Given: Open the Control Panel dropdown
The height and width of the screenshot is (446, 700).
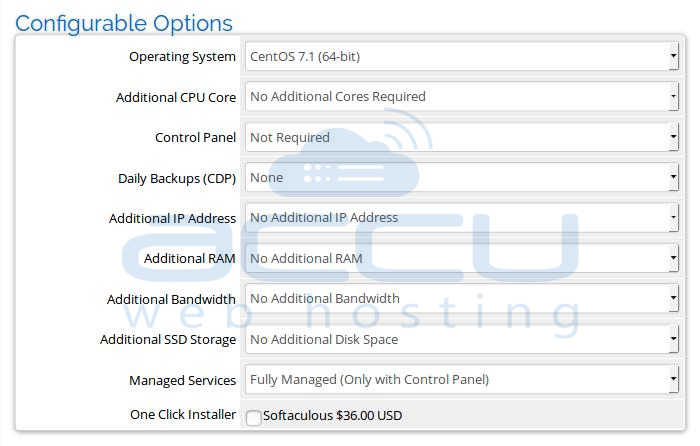Looking at the screenshot, I should [462, 137].
